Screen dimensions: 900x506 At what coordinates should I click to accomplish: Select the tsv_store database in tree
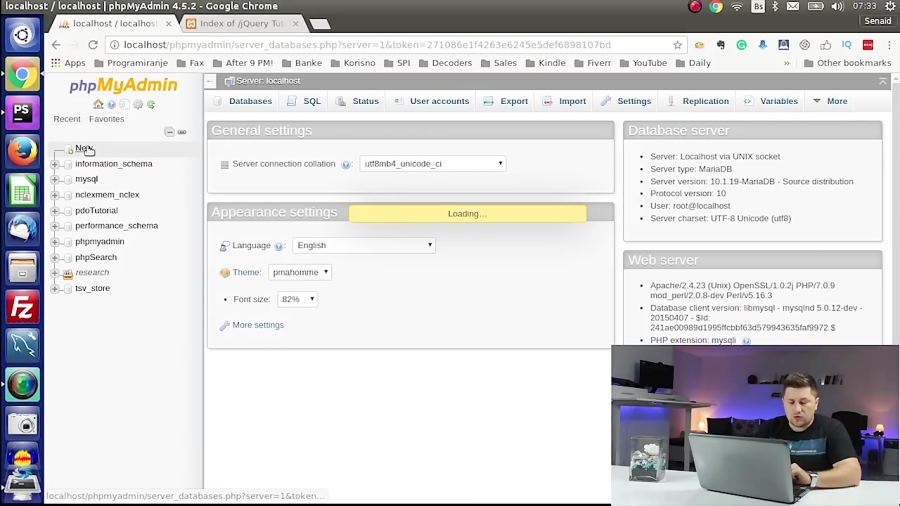point(92,288)
